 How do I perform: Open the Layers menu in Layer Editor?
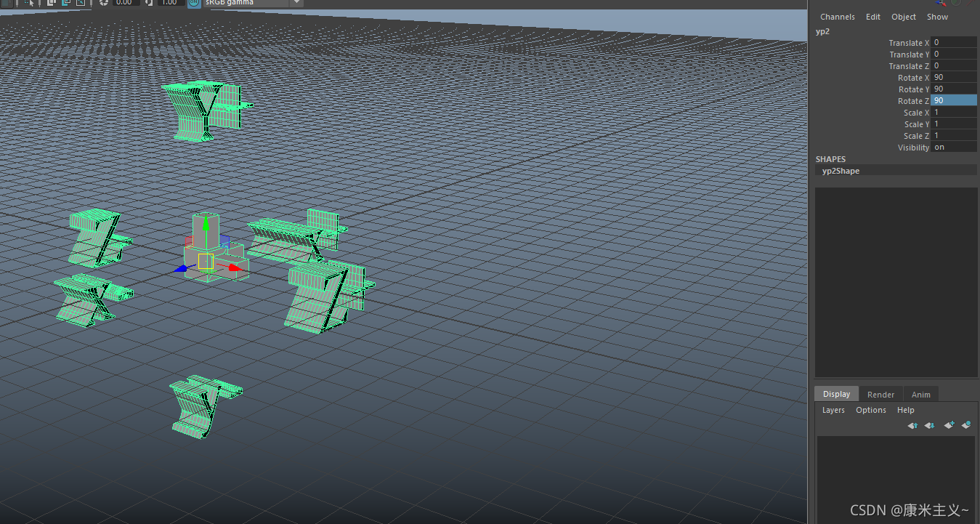tap(833, 409)
